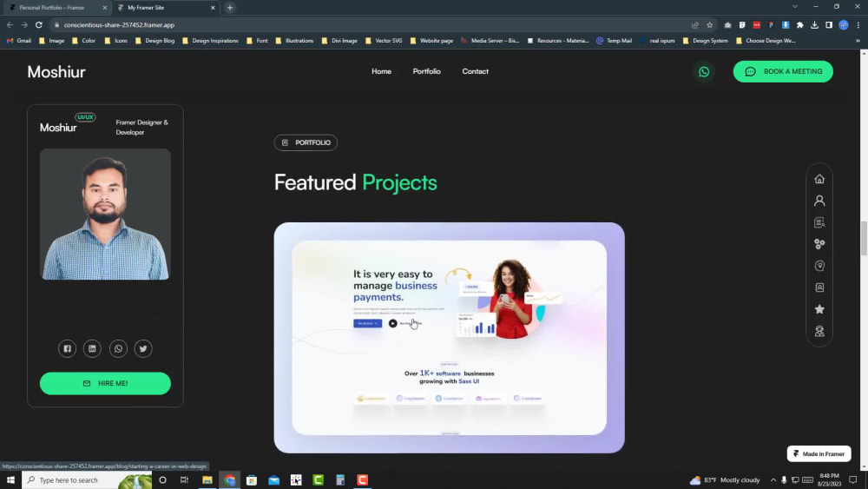This screenshot has width=868, height=489.
Task: Open Task View on the taskbar
Action: pyautogui.click(x=184, y=480)
